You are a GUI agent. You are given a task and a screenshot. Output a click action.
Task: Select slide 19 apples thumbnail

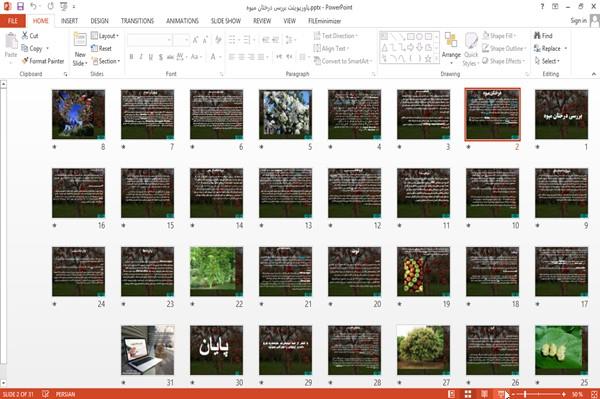pyautogui.click(x=424, y=272)
